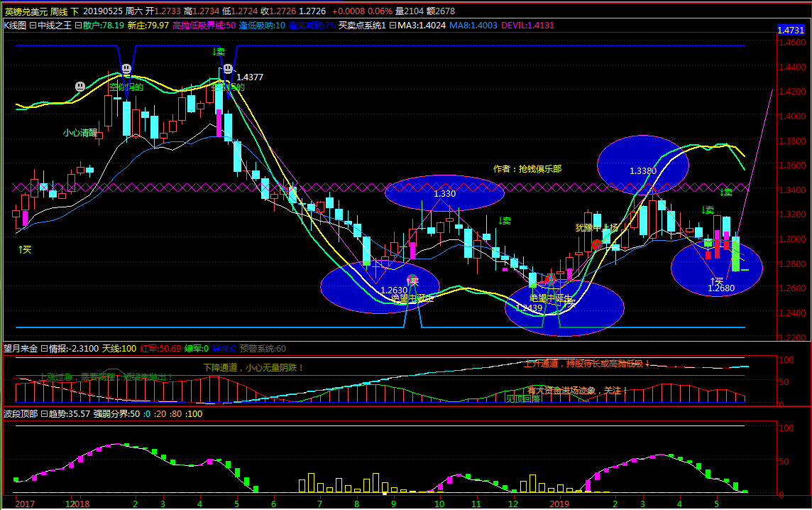The height and width of the screenshot is (510, 812).
Task: Collapse the 散户 indicator parameter box
Action: point(79,26)
